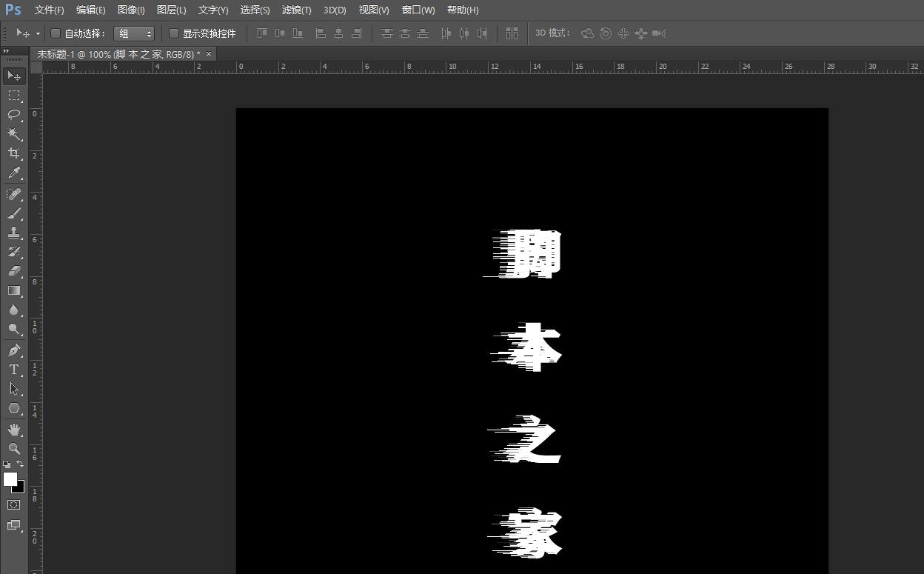Select the Dodge tool
The image size is (924, 574).
click(14, 329)
